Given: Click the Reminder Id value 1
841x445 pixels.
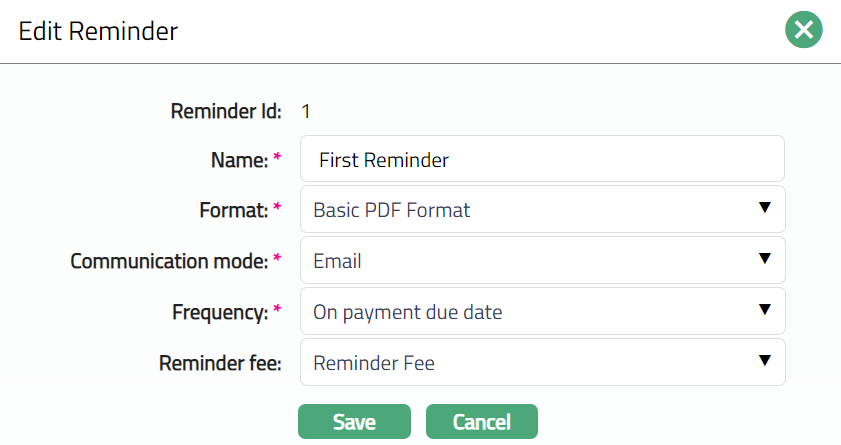Looking at the screenshot, I should 306,111.
